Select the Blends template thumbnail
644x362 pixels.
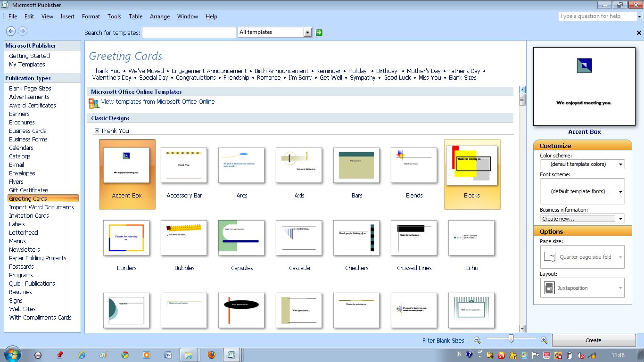[414, 165]
